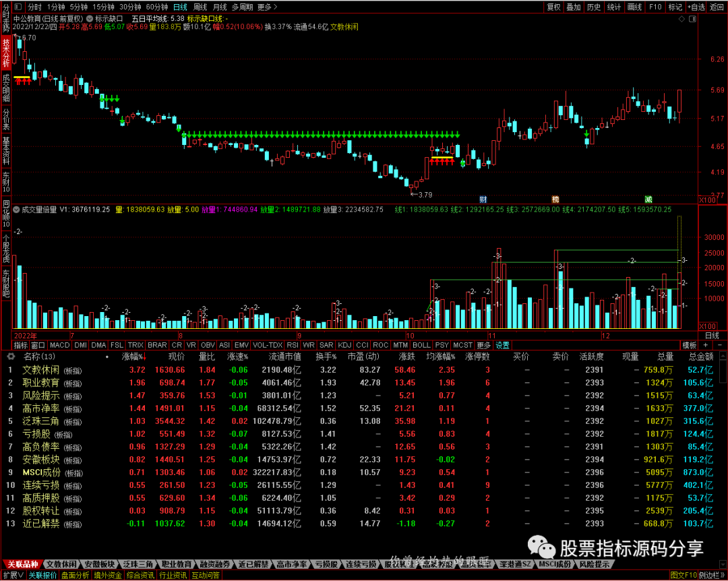Click the plus button beside 模板
Screen dimensions: 728x581
tap(706, 345)
